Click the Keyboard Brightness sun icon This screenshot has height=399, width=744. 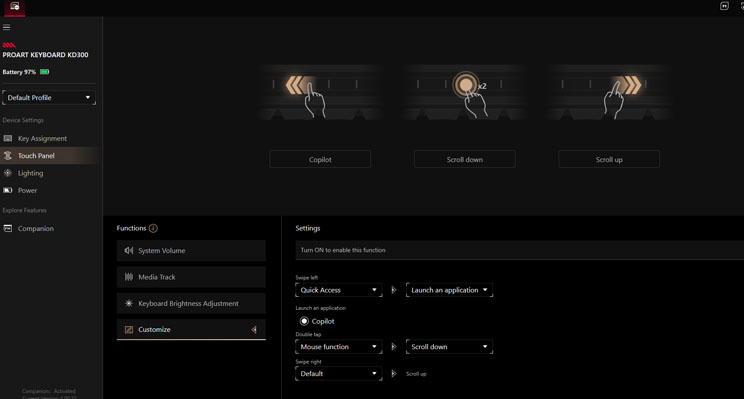(x=129, y=303)
